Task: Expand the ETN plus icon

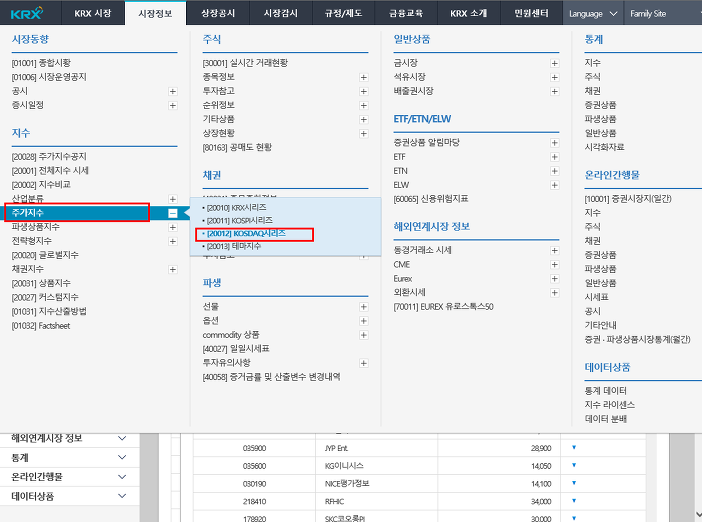Action: click(x=554, y=171)
